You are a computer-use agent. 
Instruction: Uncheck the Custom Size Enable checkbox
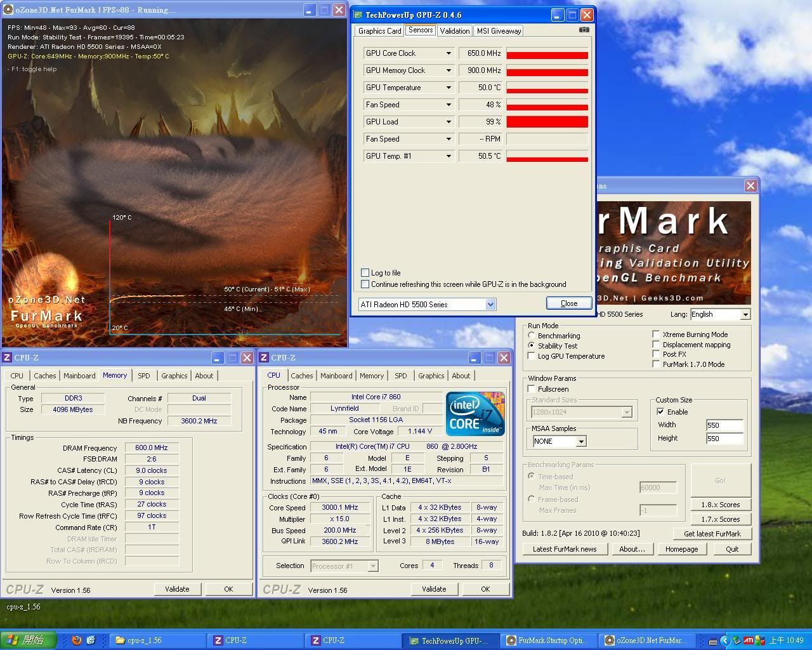tap(660, 411)
